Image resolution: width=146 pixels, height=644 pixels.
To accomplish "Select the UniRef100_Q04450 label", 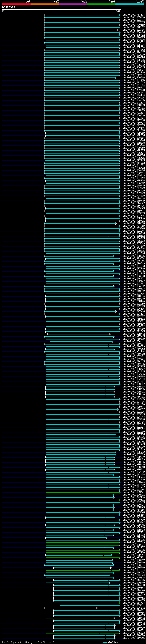I will tap(134, 95).
